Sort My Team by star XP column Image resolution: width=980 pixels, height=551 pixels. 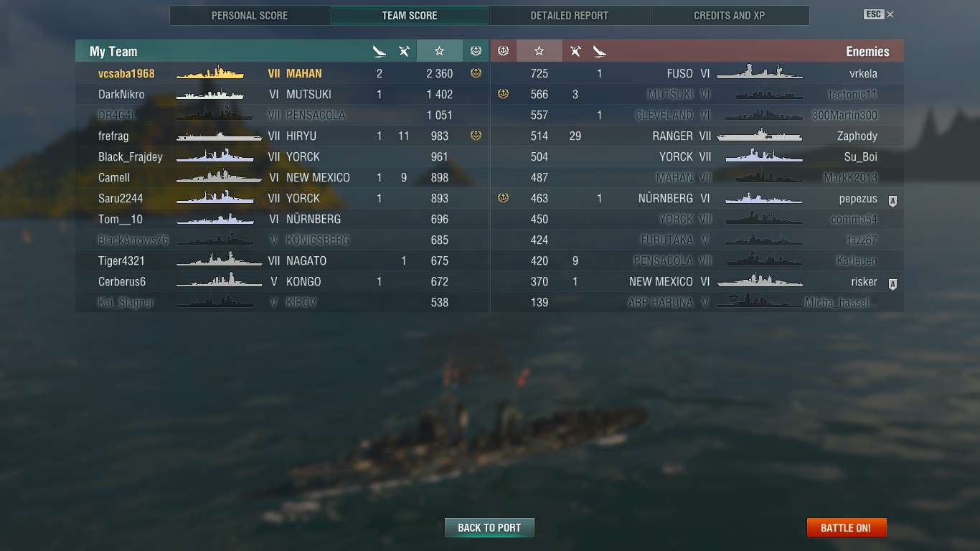coord(439,51)
